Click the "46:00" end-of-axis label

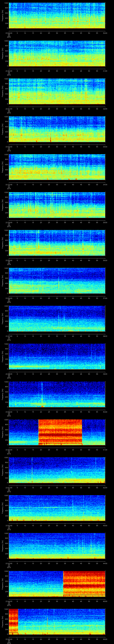(105, 639)
